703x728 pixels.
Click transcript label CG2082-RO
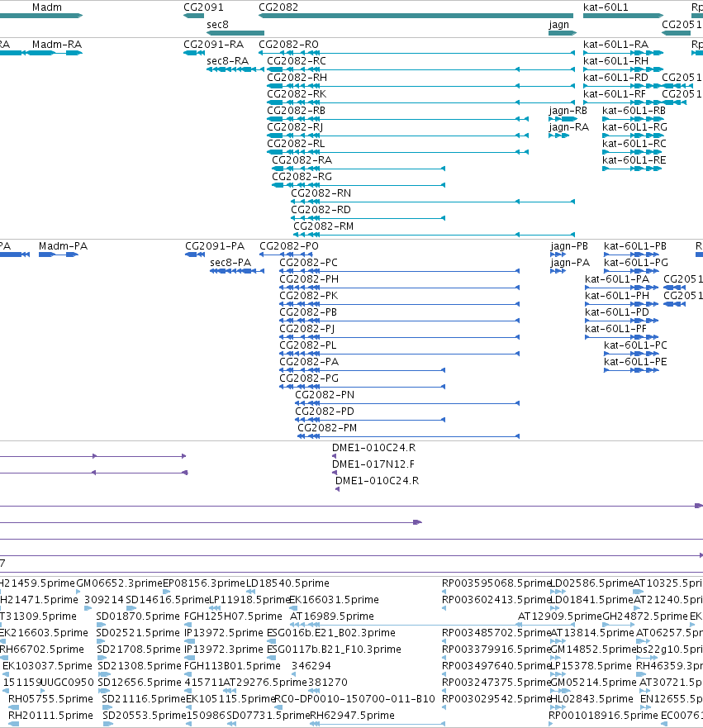pos(288,45)
